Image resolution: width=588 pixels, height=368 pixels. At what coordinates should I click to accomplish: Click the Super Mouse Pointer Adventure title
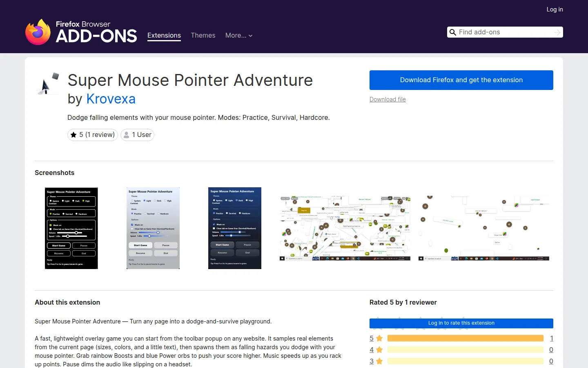coord(190,80)
